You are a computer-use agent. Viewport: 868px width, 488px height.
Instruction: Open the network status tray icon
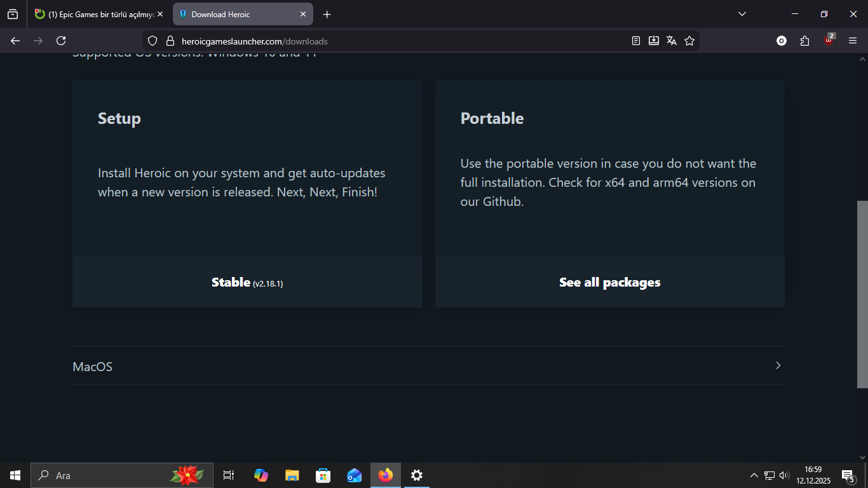click(770, 475)
